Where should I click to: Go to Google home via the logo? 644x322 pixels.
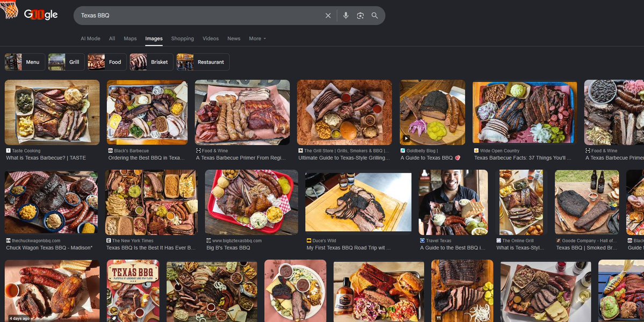[41, 15]
